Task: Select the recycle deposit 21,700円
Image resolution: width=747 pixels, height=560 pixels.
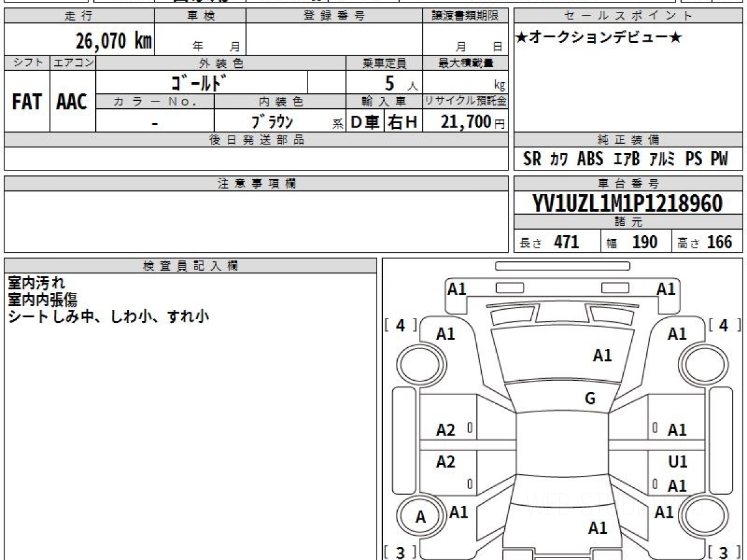Action: [x=473, y=122]
